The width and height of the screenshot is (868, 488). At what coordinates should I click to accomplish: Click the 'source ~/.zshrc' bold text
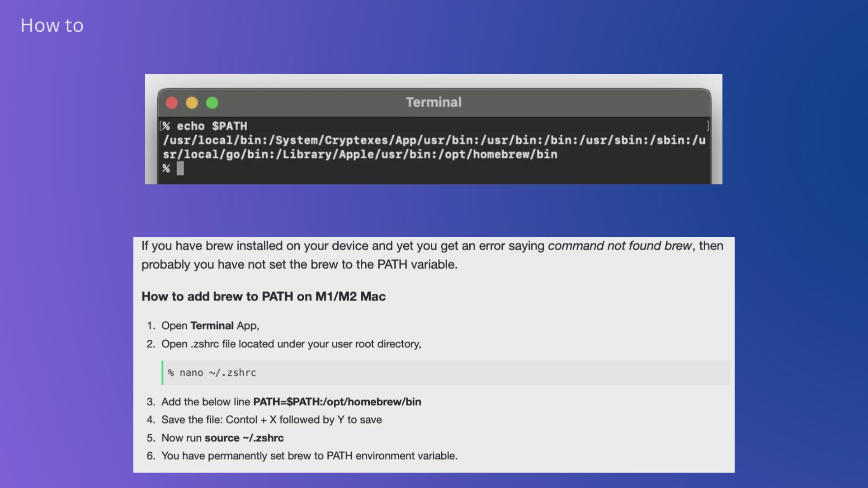(244, 438)
